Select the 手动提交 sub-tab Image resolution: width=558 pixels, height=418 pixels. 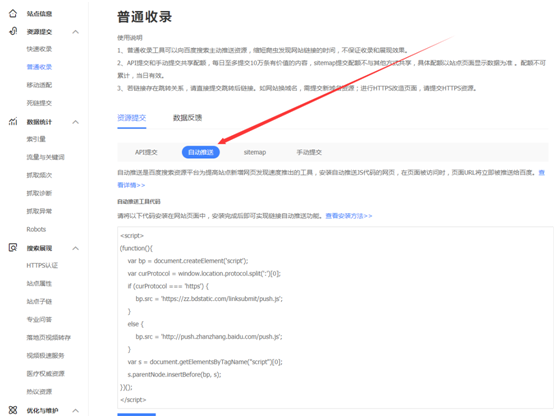pos(309,152)
